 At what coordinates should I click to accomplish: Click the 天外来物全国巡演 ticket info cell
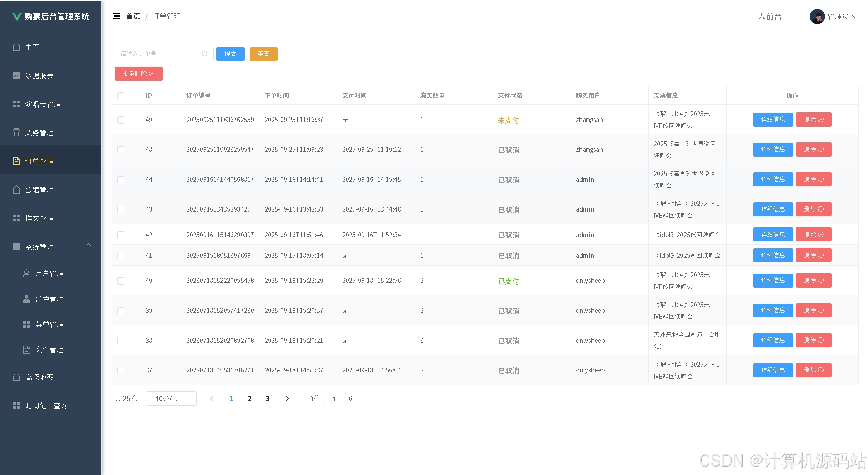point(687,340)
